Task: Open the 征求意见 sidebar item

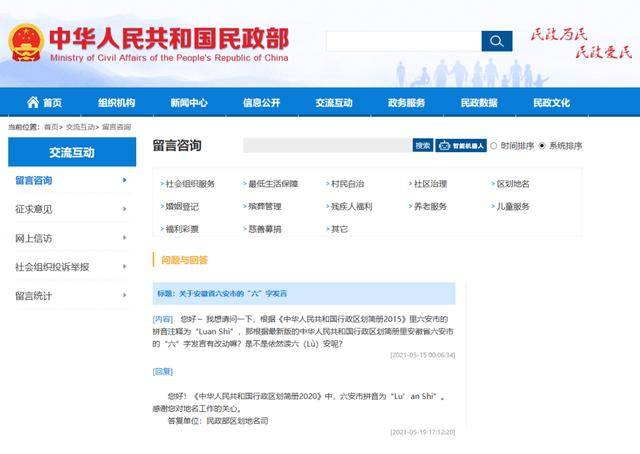Action: pos(34,209)
